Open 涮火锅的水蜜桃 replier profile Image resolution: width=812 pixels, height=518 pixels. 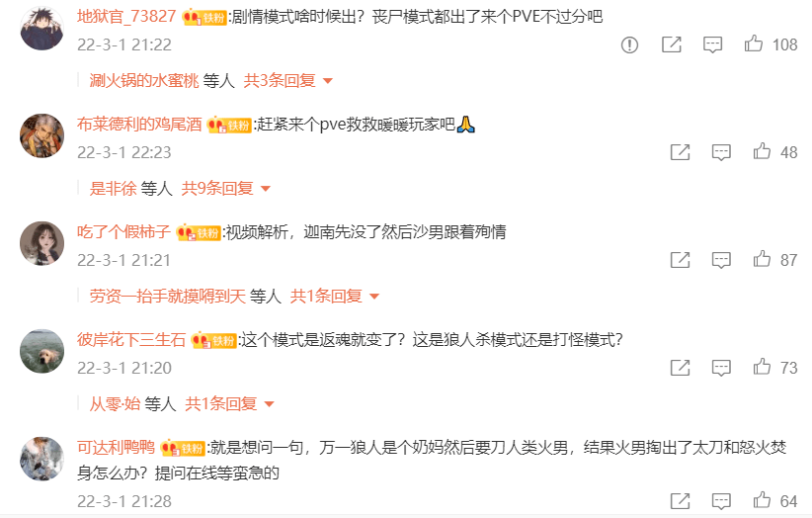tap(144, 81)
